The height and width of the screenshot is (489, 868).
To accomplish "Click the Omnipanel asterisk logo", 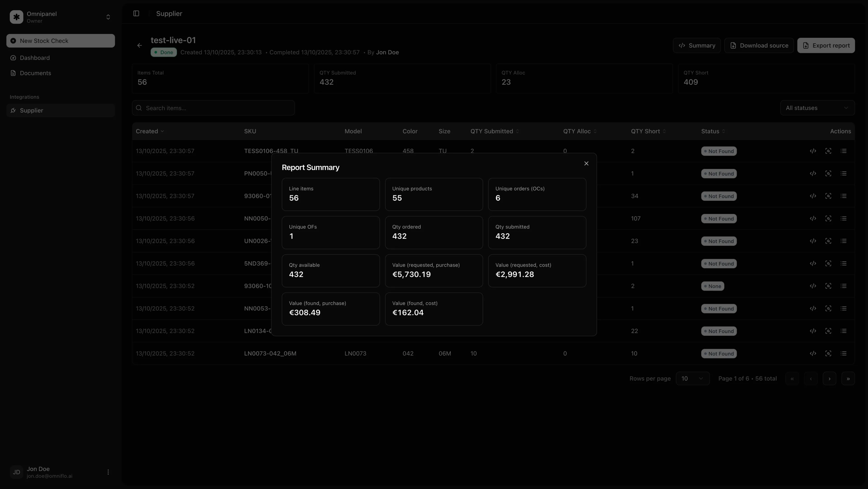I will coord(17,17).
